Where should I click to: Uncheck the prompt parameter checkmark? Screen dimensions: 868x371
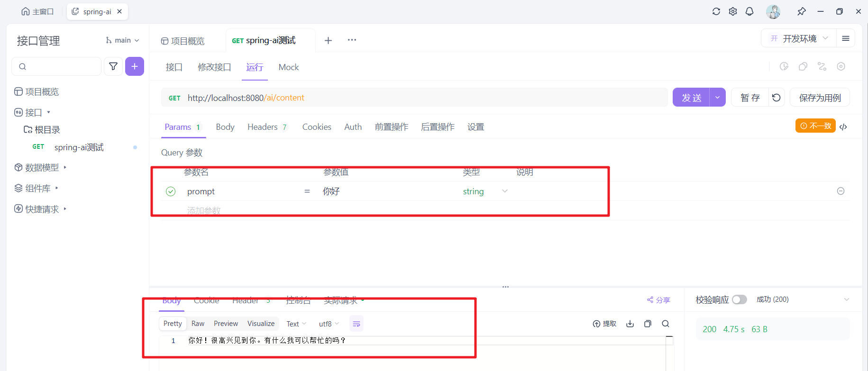[171, 191]
